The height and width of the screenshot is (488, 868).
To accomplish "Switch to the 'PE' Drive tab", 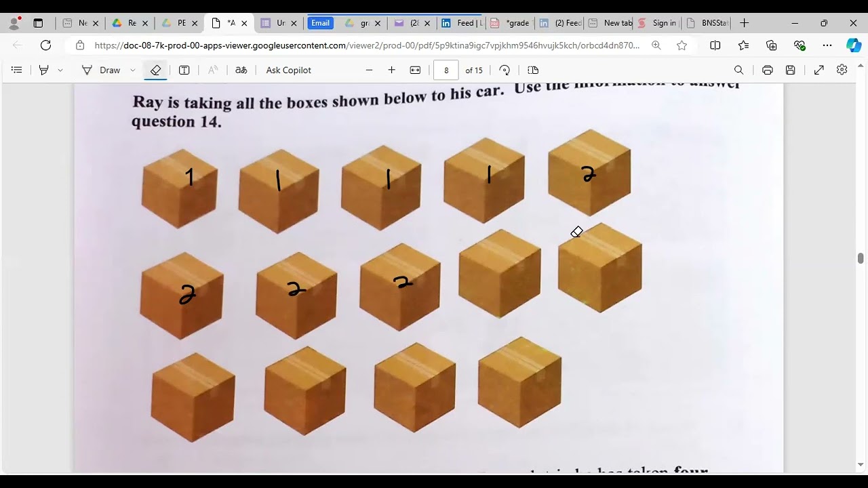I will (174, 23).
